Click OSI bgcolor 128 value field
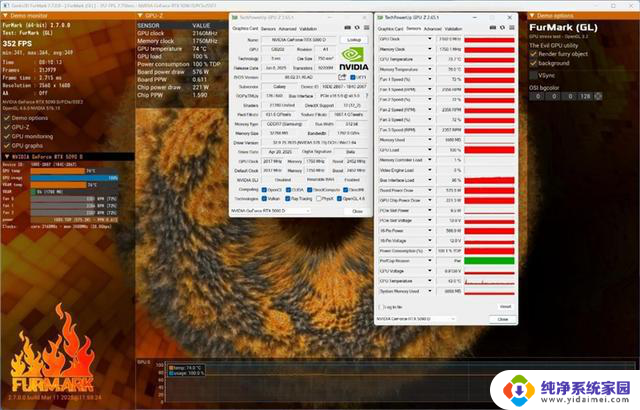This screenshot has width=640, height=410. (585, 96)
